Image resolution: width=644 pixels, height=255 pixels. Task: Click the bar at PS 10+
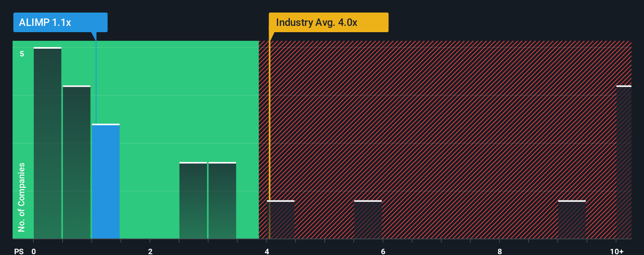(624, 162)
